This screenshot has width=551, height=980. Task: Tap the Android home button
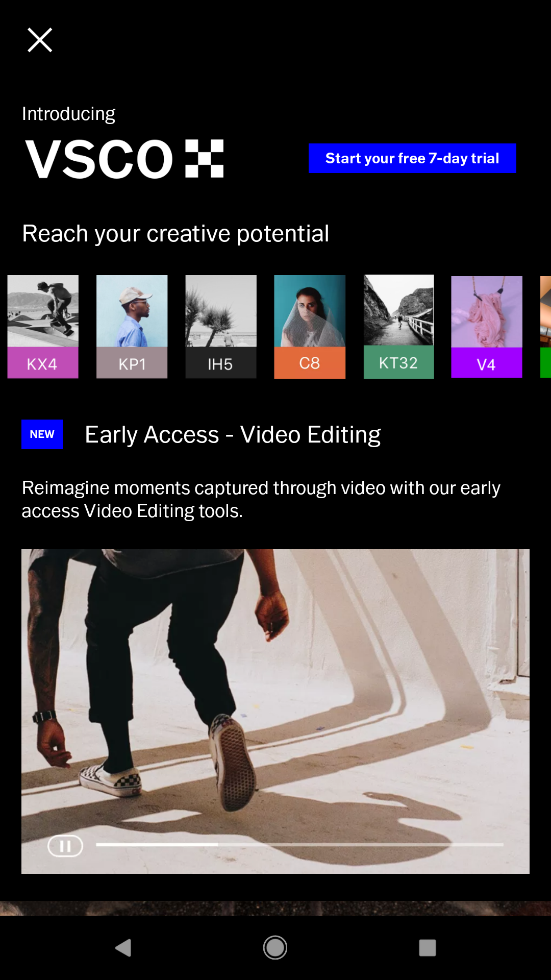coord(275,948)
